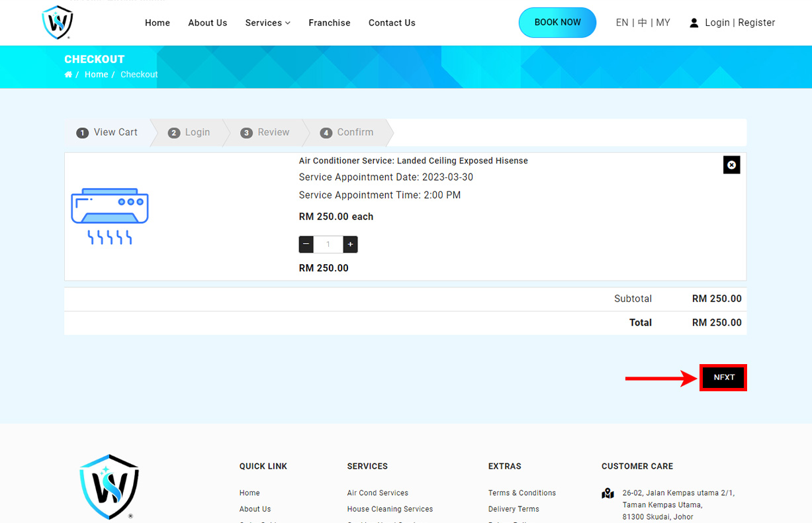
Task: Click the site logo in the header
Action: click(58, 23)
